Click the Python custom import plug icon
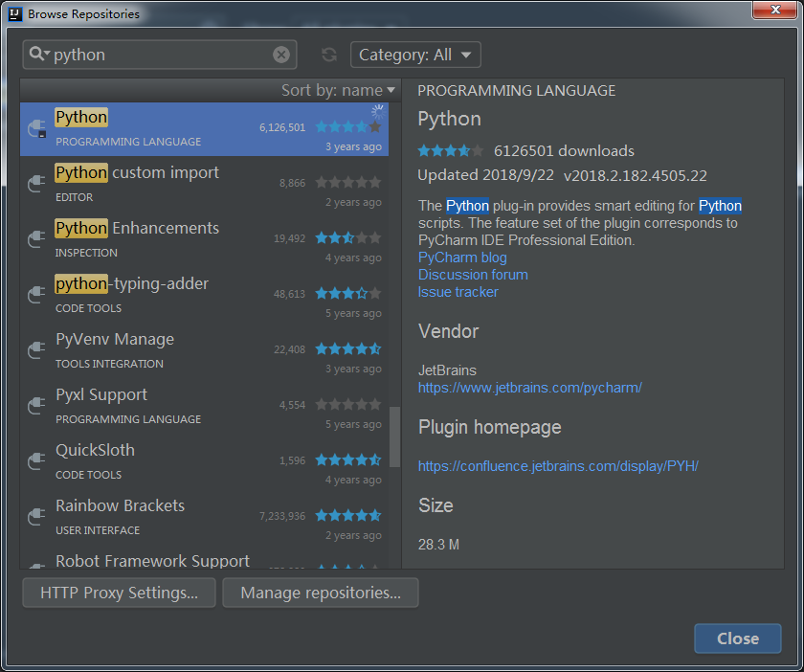This screenshot has width=804, height=672. click(37, 184)
